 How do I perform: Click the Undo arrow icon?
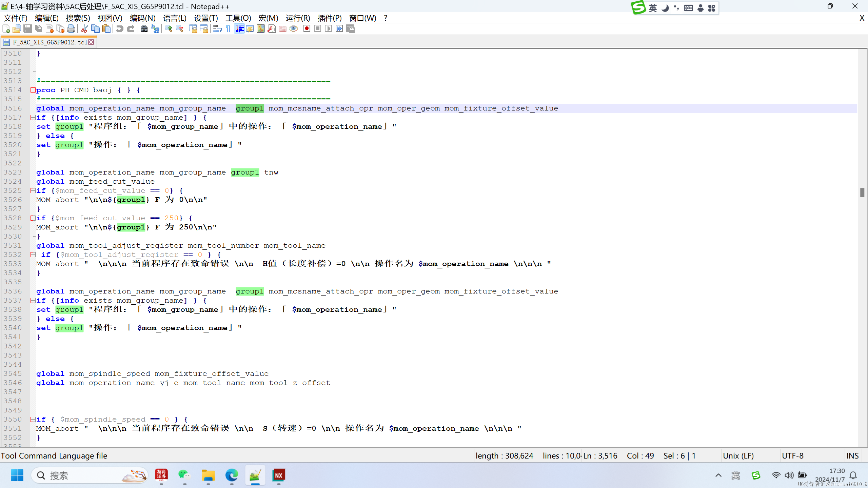pos(120,29)
